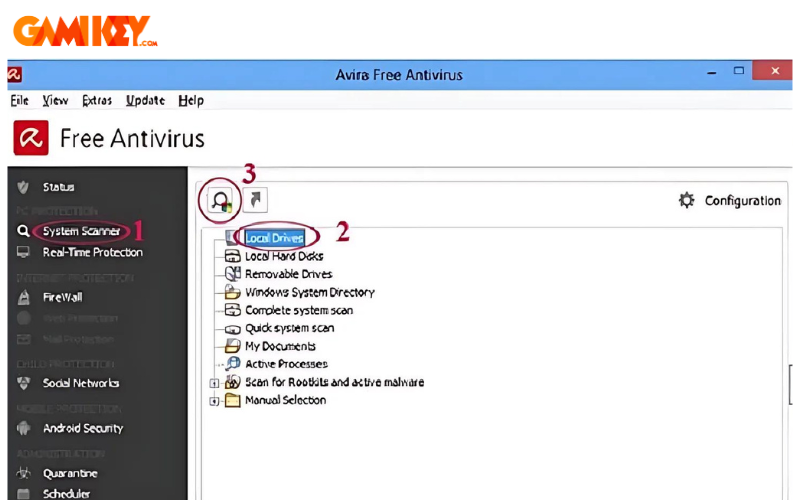Click the Status shield icon in sidebar

pos(23,188)
